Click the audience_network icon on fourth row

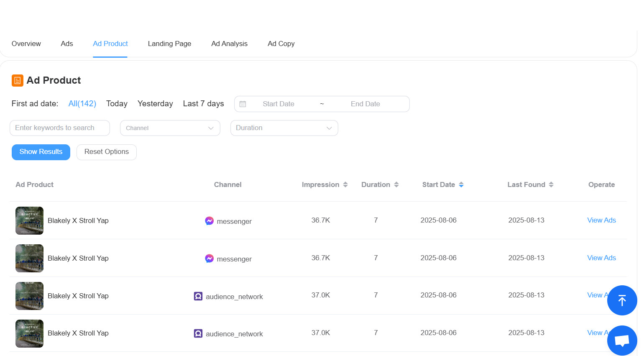coord(198,333)
